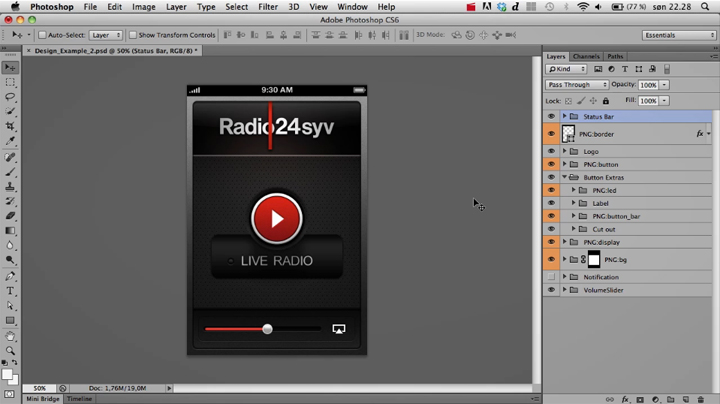Image resolution: width=720 pixels, height=404 pixels.
Task: Expand the Logo group
Action: click(564, 151)
